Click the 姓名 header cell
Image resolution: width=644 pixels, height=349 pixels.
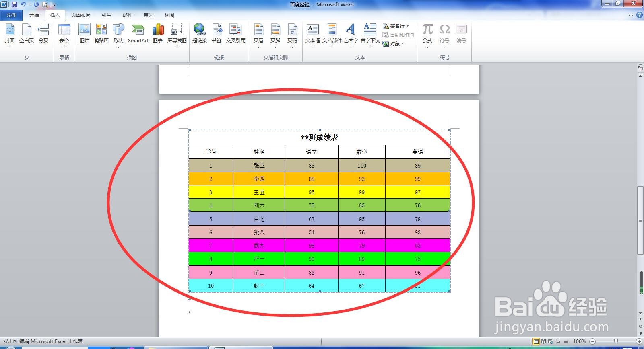(x=259, y=152)
